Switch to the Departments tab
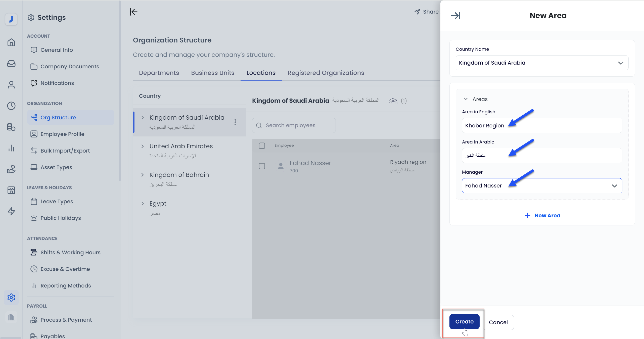 [159, 73]
